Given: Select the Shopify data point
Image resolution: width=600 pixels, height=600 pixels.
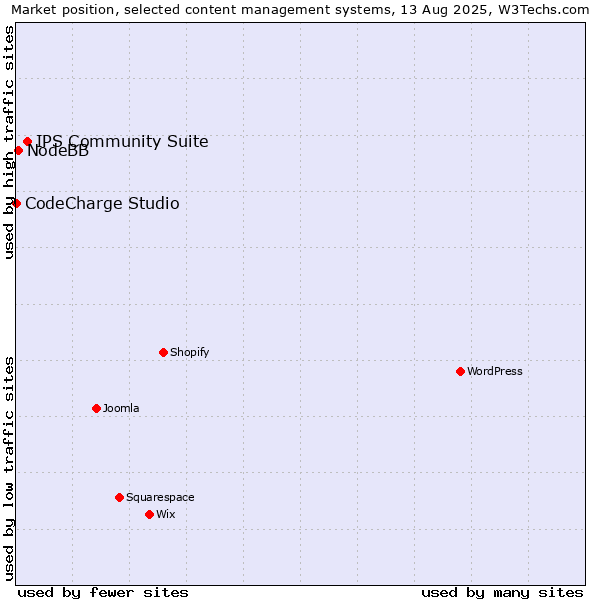Looking at the screenshot, I should click(163, 352).
